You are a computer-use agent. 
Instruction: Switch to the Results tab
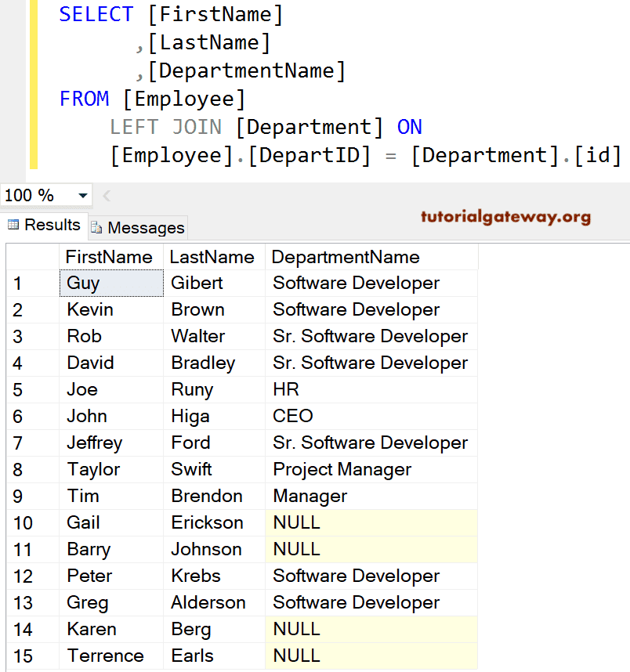44,225
